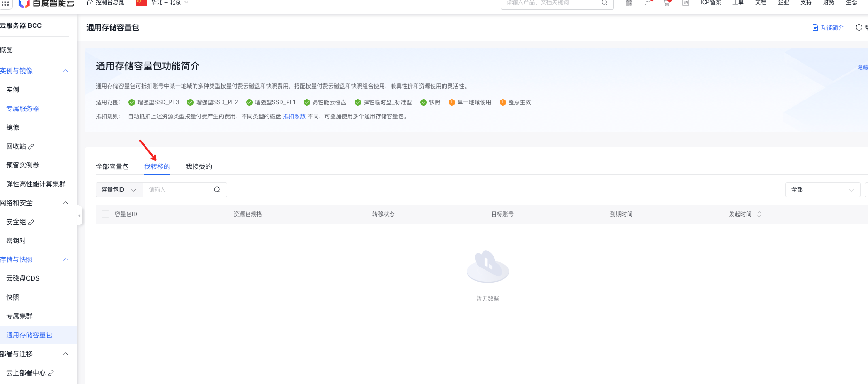This screenshot has height=384, width=868.
Task: Open the shopping cart icon
Action: point(667,3)
